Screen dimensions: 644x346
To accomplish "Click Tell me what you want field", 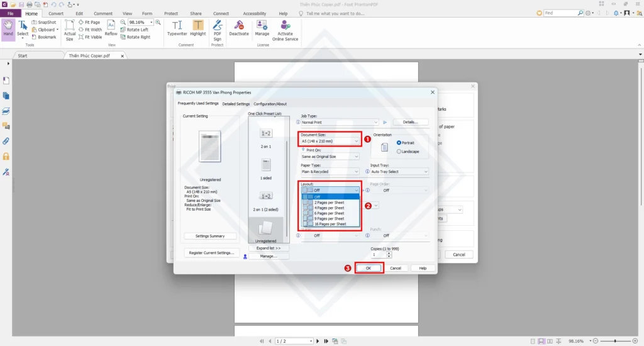I will tap(335, 14).
